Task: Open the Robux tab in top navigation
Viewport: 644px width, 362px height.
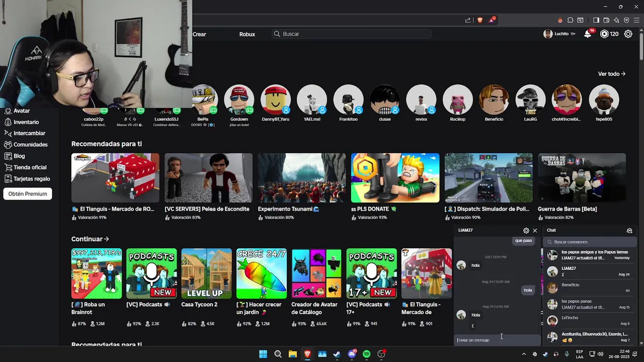Action: coord(247,34)
